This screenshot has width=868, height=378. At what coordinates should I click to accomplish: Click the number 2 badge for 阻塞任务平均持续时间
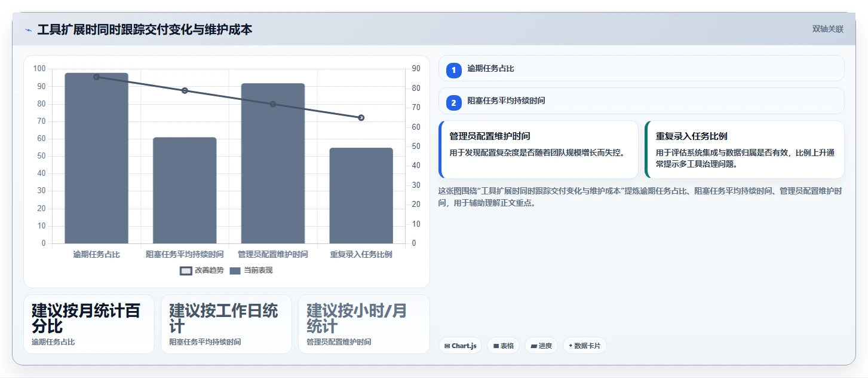[453, 103]
